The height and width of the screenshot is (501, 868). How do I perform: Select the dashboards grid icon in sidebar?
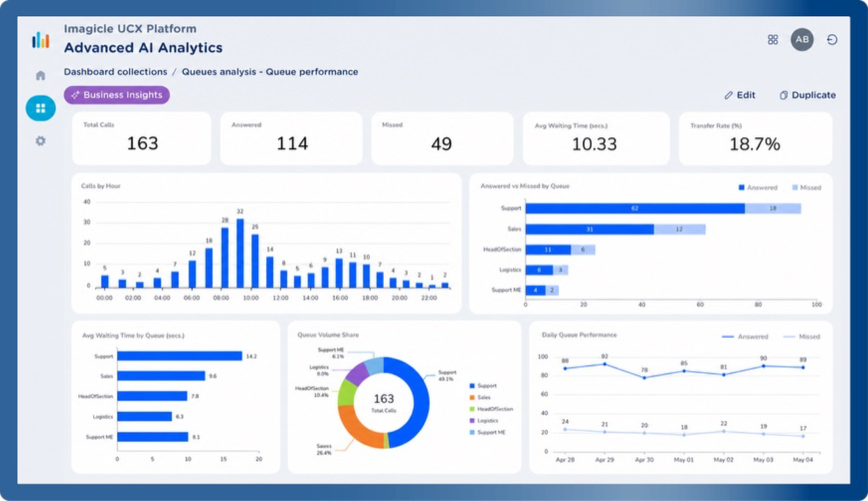click(41, 108)
